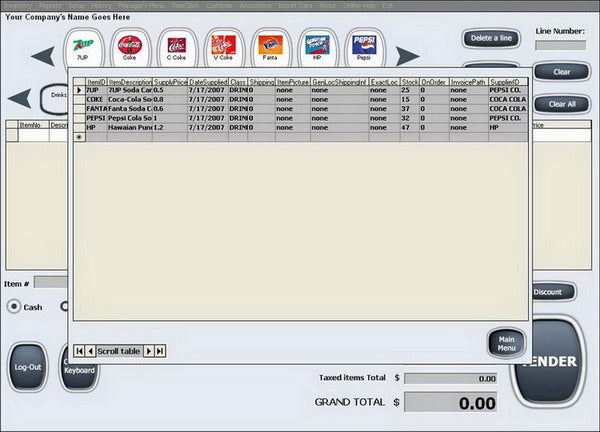The height and width of the screenshot is (432, 600).
Task: Click the SupplierID column header
Action: (x=508, y=82)
